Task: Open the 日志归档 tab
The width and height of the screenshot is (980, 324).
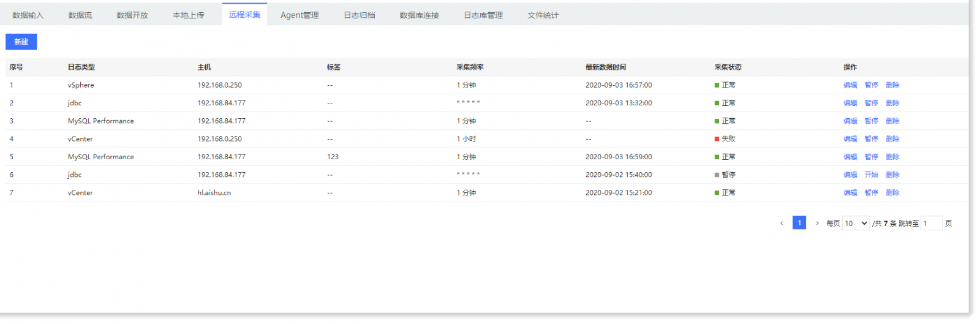Action: [x=359, y=15]
